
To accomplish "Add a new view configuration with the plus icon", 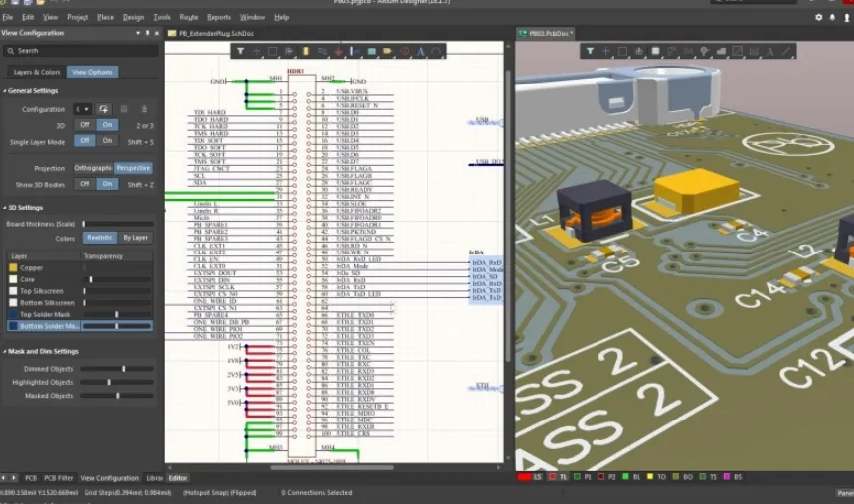I will (x=103, y=109).
